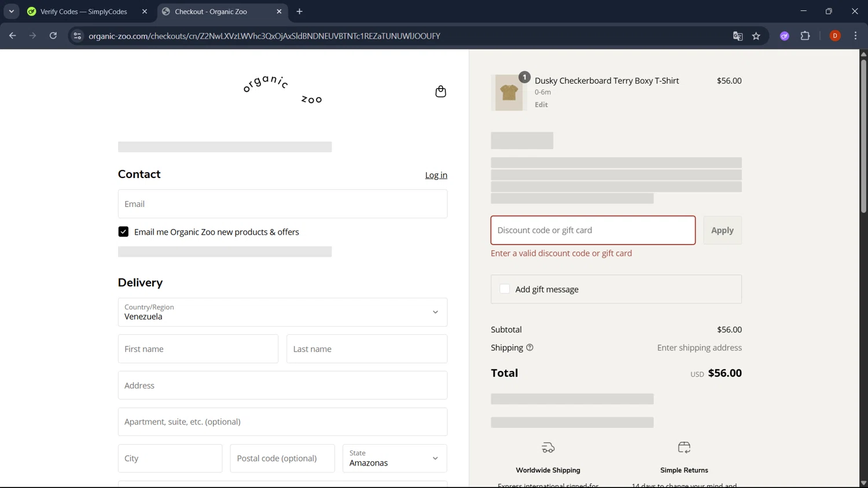Restore down the browser window

click(x=829, y=11)
